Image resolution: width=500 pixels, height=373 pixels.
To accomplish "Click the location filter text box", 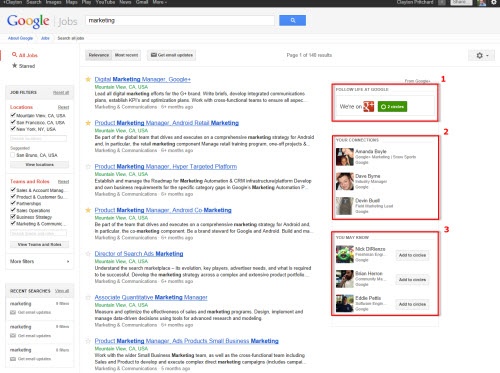I will pos(38,138).
